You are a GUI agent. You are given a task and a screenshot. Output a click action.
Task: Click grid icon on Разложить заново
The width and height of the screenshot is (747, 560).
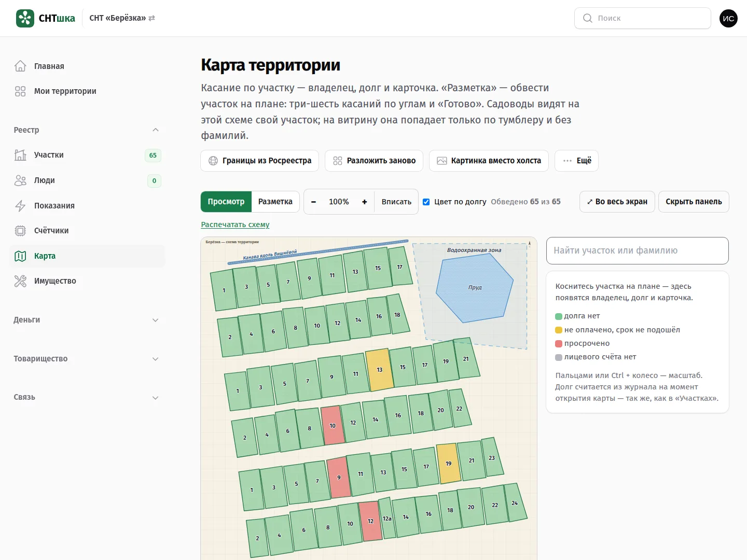coord(338,161)
